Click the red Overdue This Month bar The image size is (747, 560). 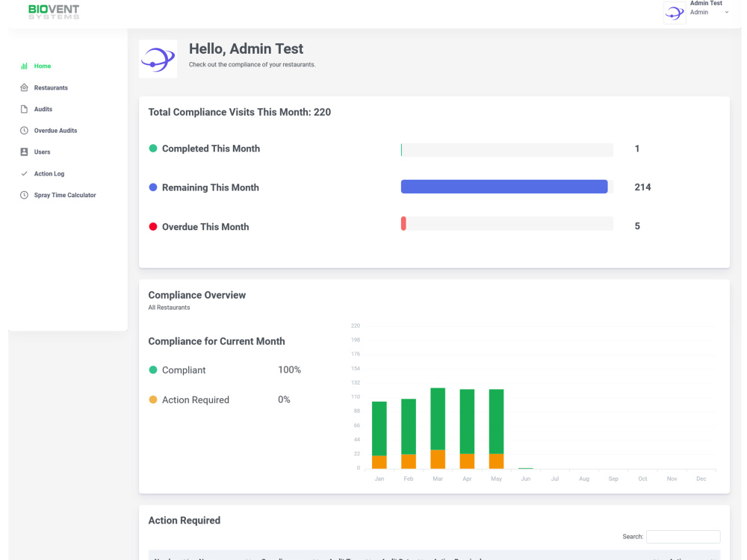pos(403,224)
